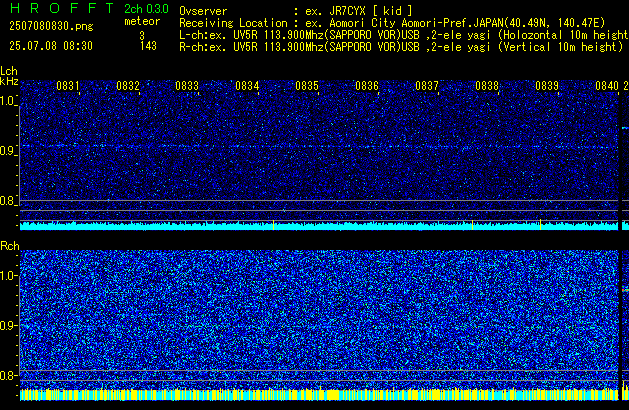Image resolution: width=629 pixels, height=410 pixels.
Task: Select the 'Receiving Location' header line
Action: point(392,23)
